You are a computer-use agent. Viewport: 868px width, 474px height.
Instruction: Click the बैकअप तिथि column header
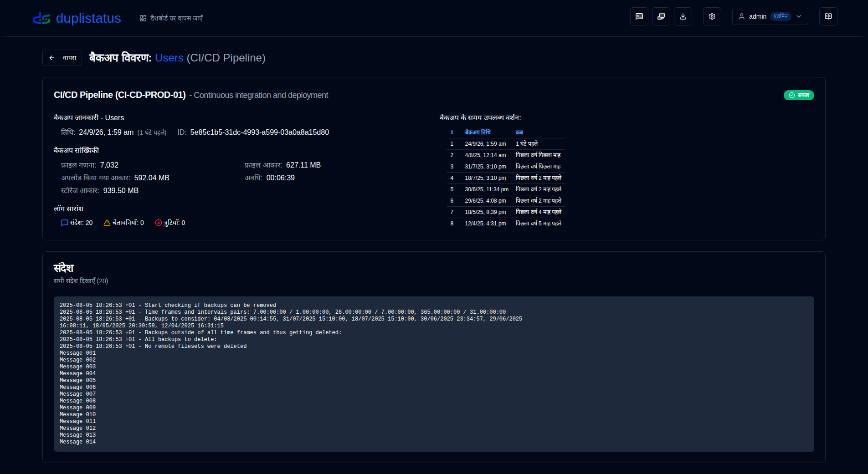point(478,132)
